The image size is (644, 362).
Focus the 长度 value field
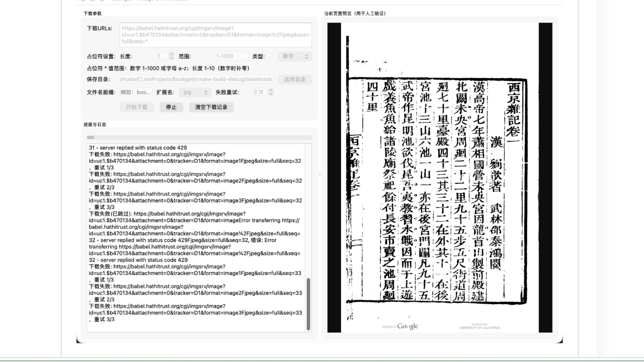click(x=162, y=56)
